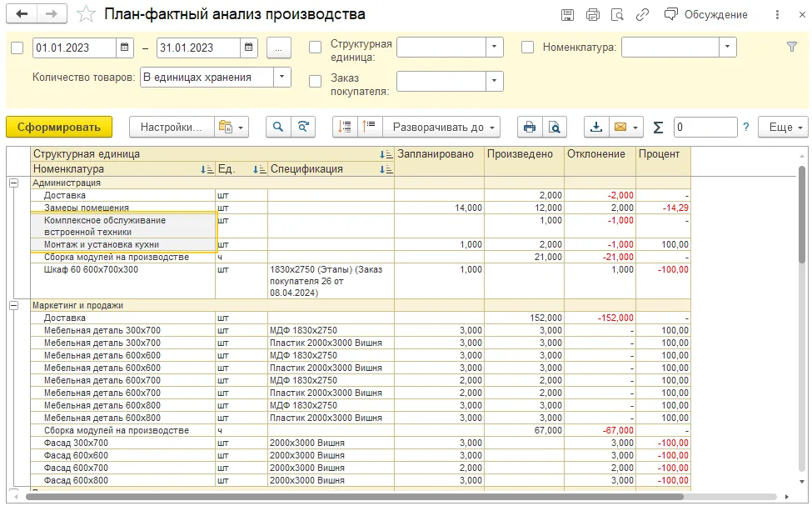
Task: Click the sum value field showing 0
Action: [x=705, y=127]
